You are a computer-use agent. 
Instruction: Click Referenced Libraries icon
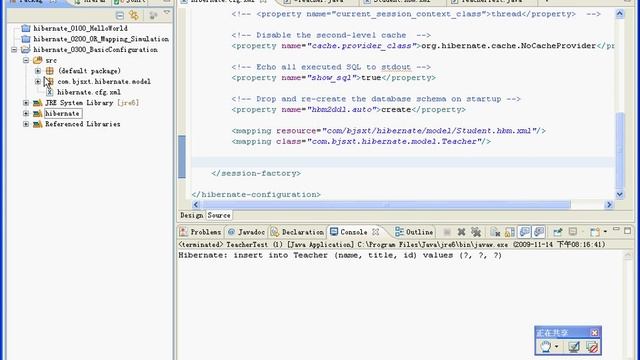pos(38,124)
